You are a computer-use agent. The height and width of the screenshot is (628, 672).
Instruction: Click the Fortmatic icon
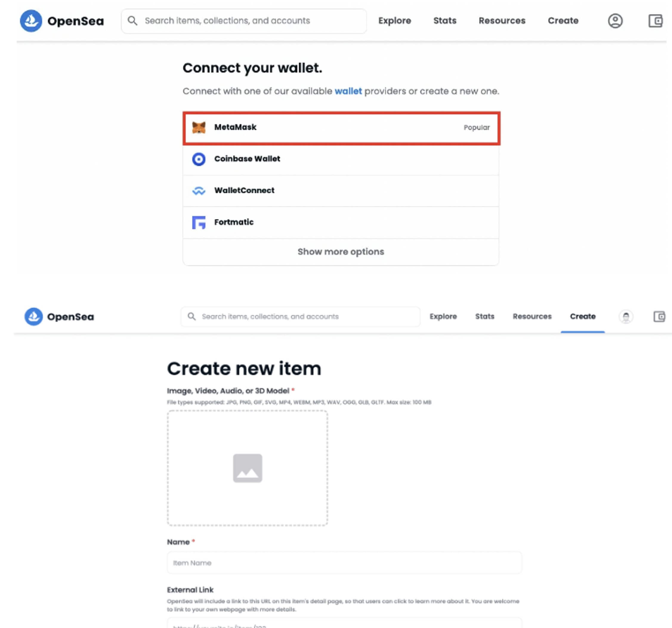tap(199, 222)
